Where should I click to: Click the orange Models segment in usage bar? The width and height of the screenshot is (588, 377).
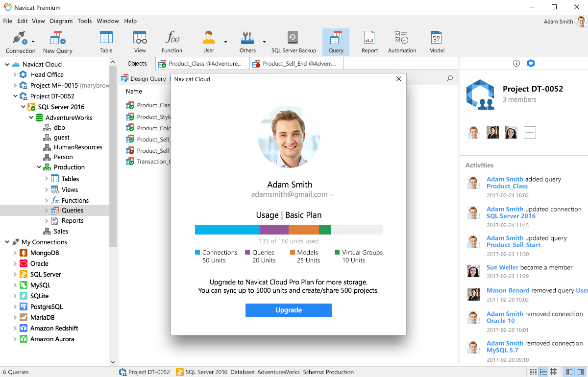(304, 230)
